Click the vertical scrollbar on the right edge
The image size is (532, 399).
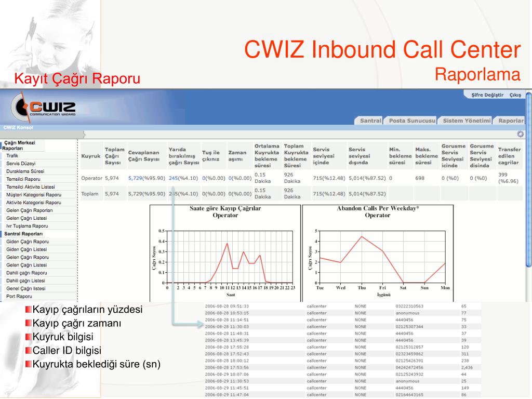(x=528, y=180)
